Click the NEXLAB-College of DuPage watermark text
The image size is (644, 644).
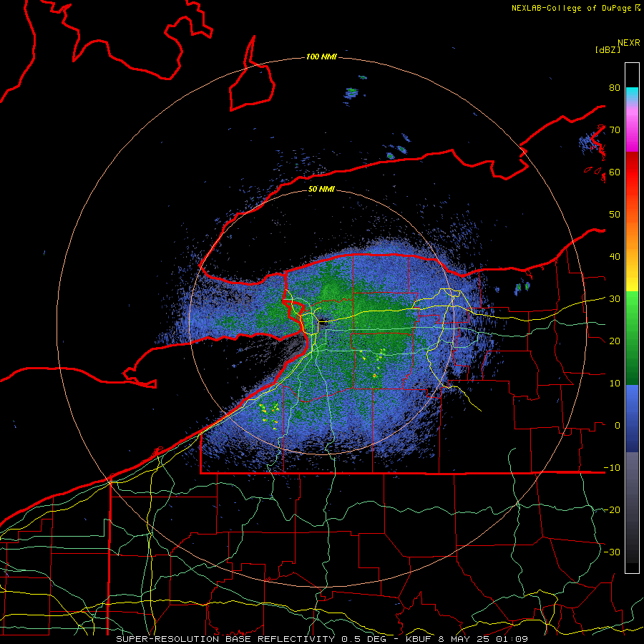pos(575,8)
